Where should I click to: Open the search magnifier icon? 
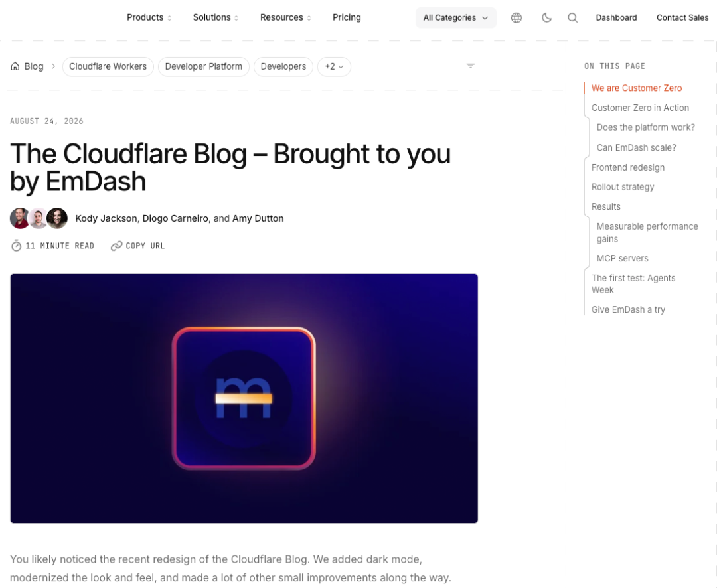pos(572,17)
